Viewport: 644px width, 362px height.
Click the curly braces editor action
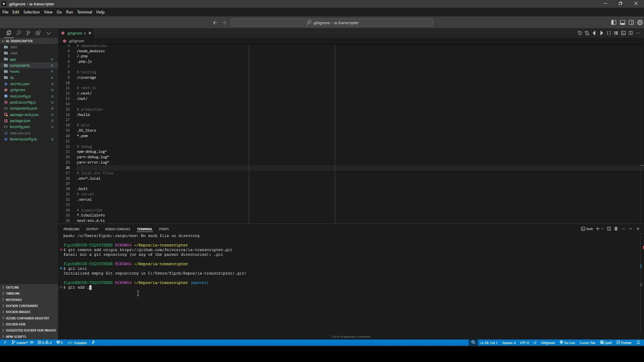click(x=609, y=33)
